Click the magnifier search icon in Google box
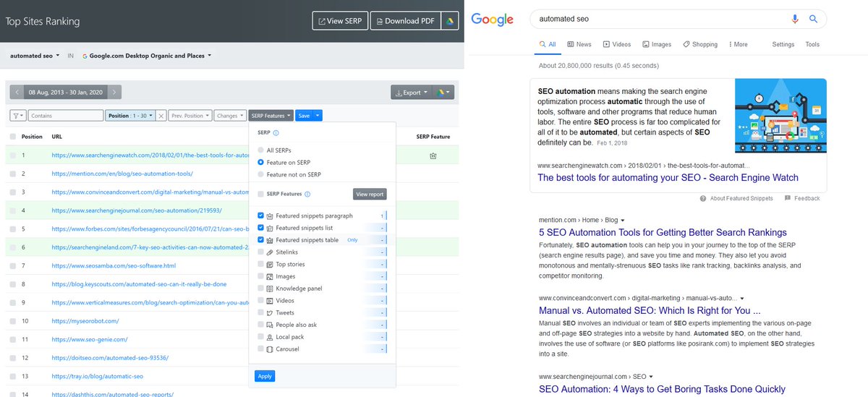The image size is (868, 397). (x=813, y=20)
